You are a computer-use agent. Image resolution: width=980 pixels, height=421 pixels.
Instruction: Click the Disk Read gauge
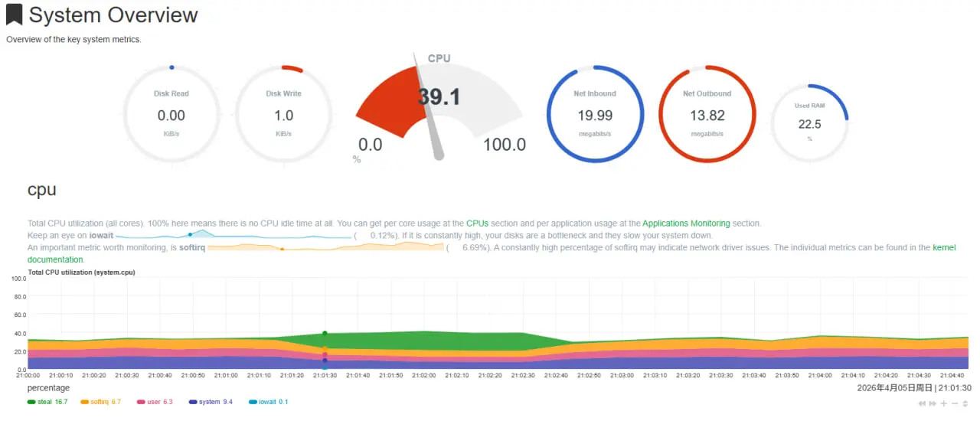tap(171, 113)
